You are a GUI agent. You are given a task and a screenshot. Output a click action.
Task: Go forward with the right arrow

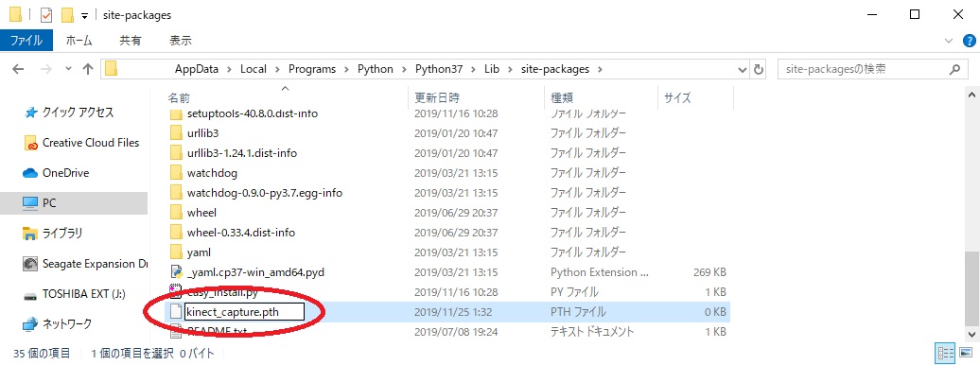coord(45,69)
